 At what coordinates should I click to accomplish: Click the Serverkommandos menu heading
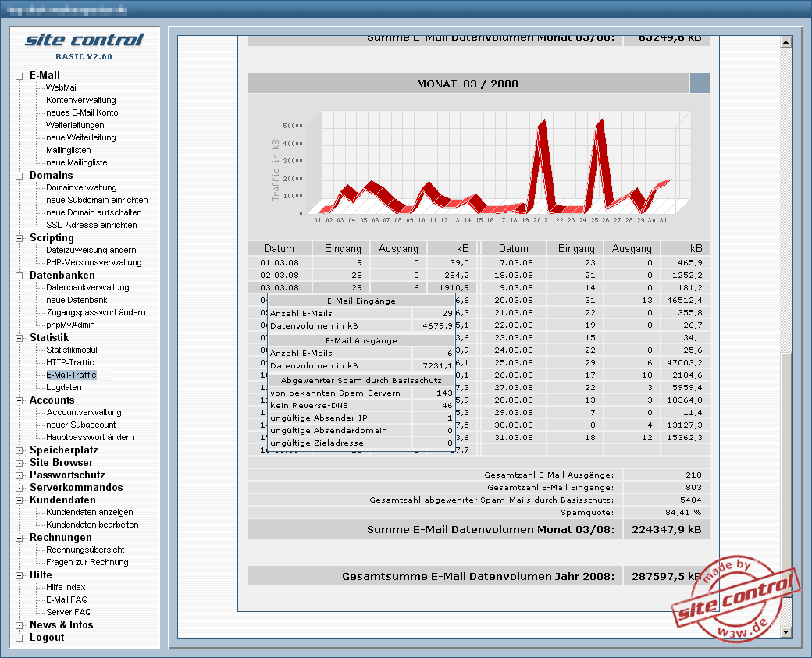pyautogui.click(x=77, y=487)
